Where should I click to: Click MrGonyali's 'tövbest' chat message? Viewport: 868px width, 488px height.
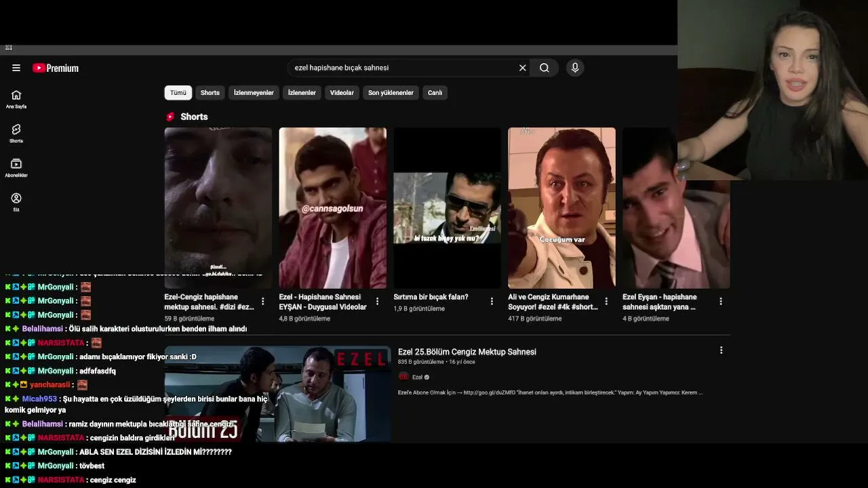click(92, 466)
